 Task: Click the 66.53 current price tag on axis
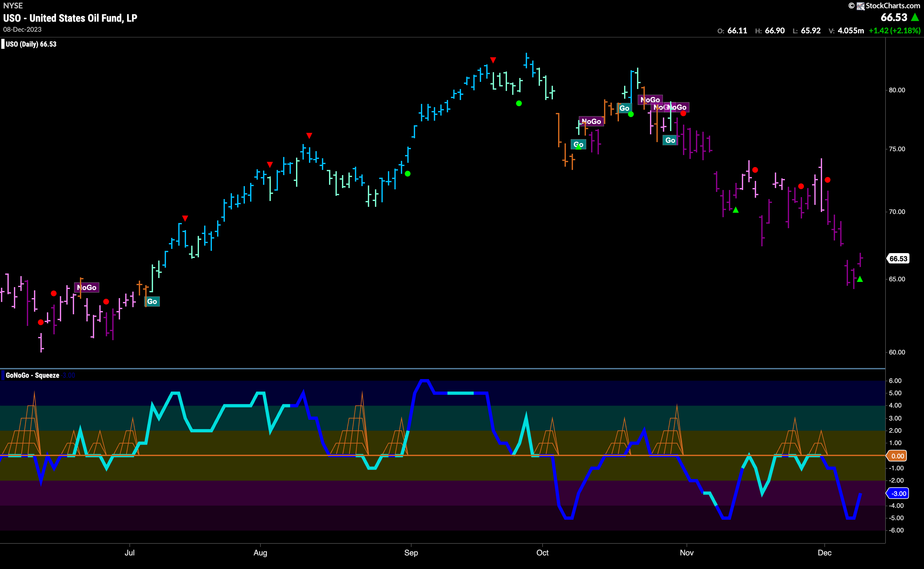898,259
